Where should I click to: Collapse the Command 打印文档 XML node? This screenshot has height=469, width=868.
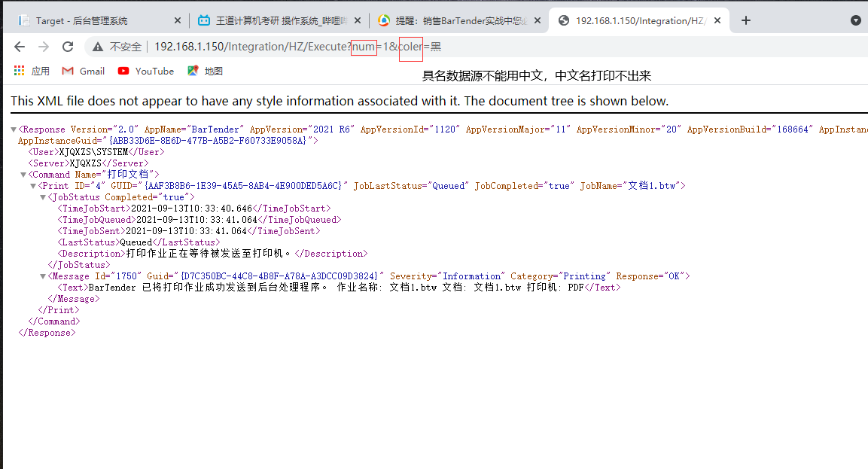(x=23, y=175)
